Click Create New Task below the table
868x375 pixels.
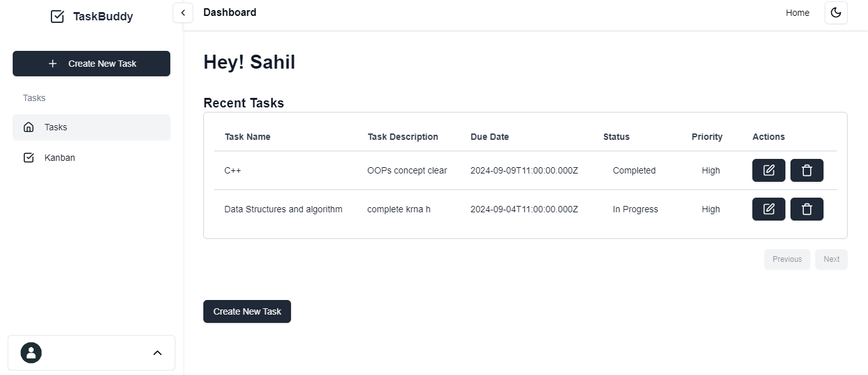click(x=247, y=311)
